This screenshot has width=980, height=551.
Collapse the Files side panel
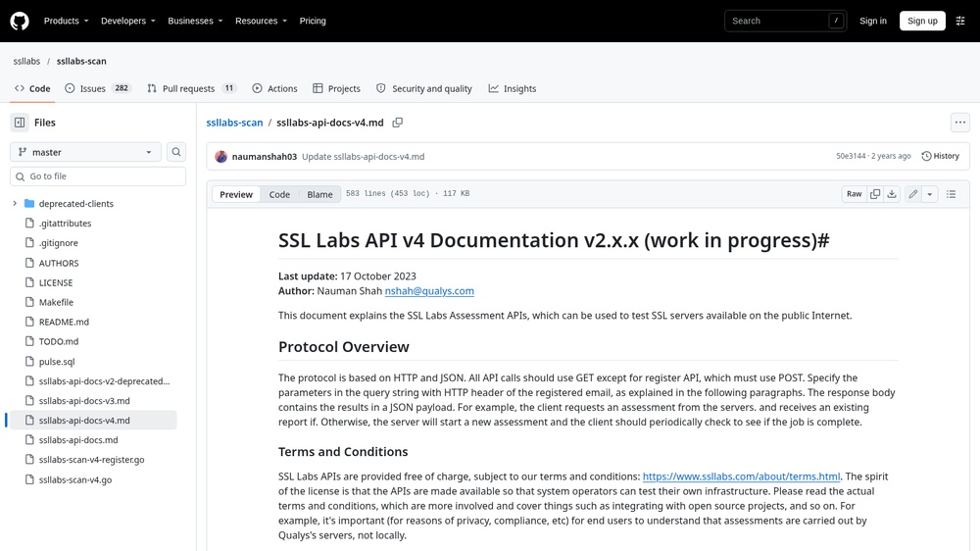(20, 123)
